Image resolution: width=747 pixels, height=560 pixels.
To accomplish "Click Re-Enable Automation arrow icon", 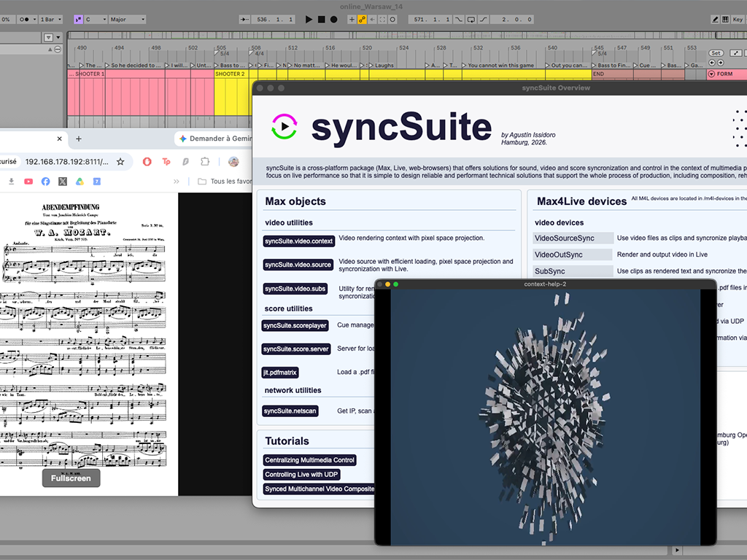I will [x=372, y=20].
